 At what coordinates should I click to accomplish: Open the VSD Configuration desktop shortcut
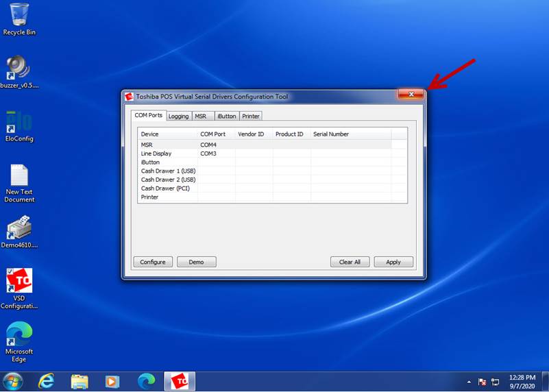coord(19,282)
